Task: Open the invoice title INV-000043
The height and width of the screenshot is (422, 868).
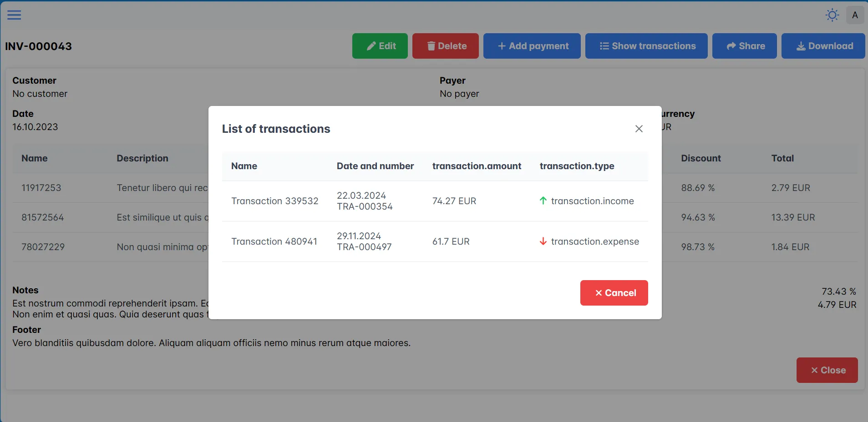Action: (38, 46)
